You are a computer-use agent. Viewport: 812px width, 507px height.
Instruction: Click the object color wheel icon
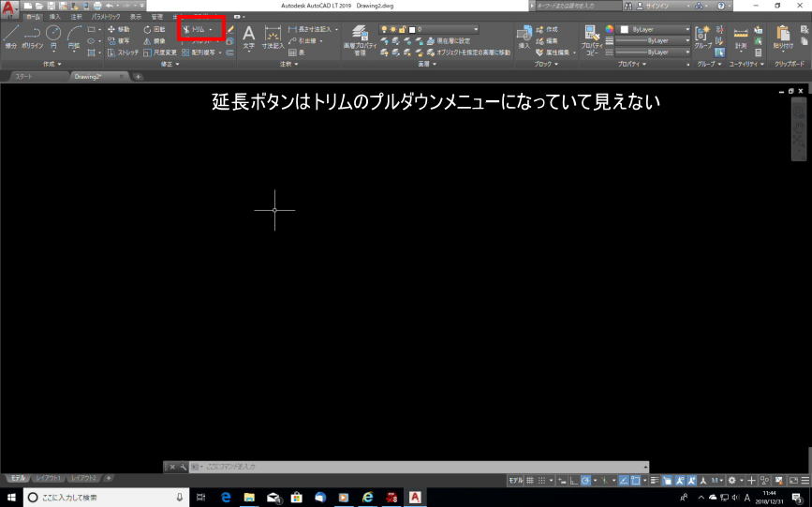609,30
